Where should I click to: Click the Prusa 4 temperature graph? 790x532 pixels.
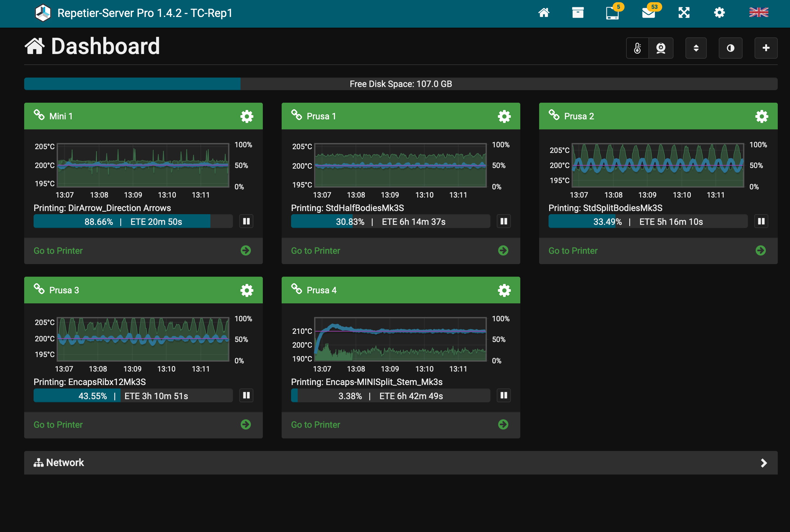(400, 339)
